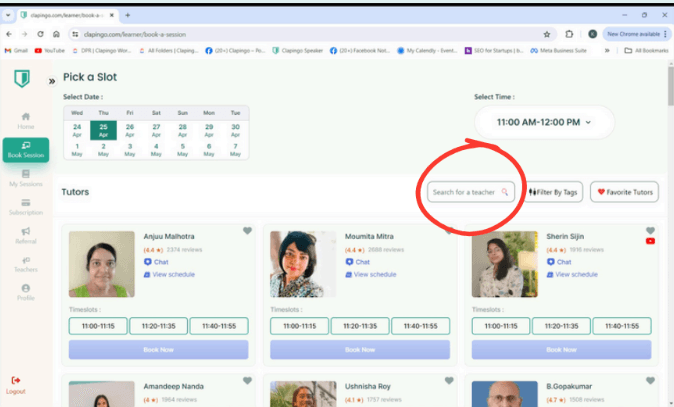Open Filter By Tags options
The width and height of the screenshot is (674, 407).
[x=553, y=191]
